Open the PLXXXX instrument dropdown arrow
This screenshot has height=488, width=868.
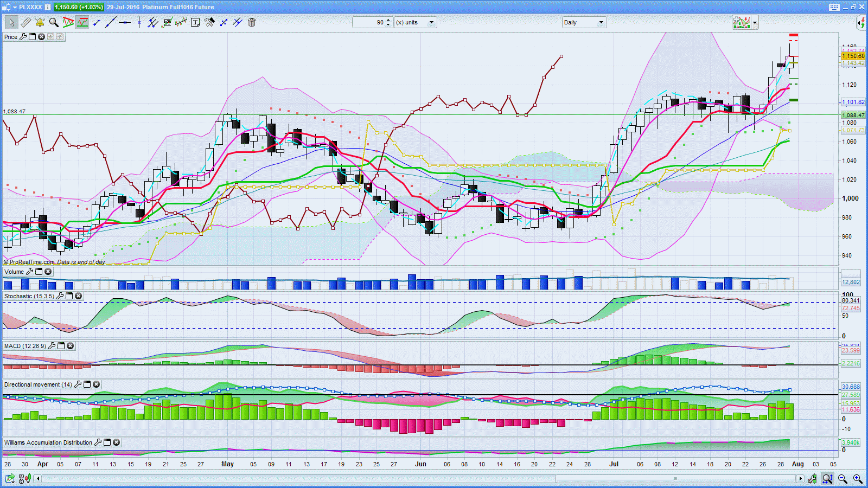pyautogui.click(x=15, y=7)
